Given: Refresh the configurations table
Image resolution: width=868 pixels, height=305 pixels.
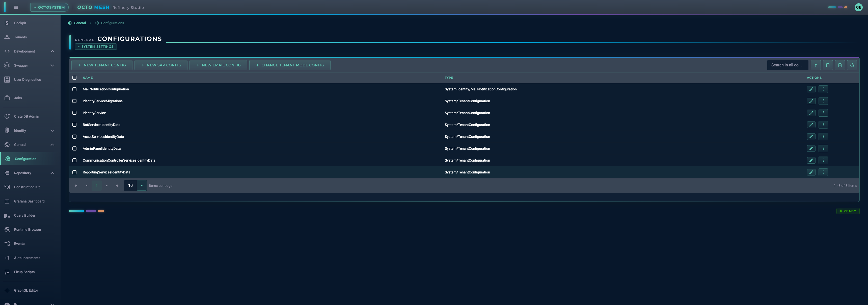Looking at the screenshot, I should click(x=852, y=65).
